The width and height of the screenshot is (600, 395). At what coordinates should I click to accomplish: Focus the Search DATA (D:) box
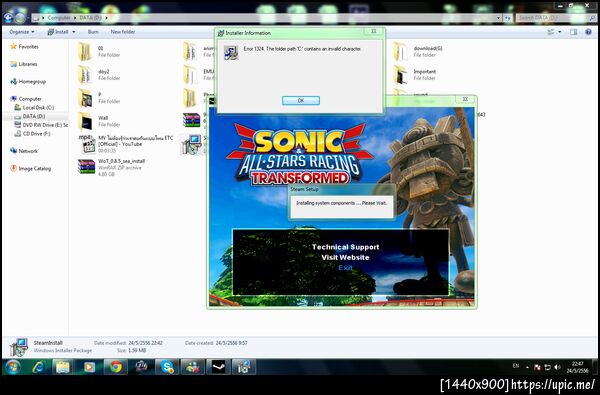tap(556, 18)
